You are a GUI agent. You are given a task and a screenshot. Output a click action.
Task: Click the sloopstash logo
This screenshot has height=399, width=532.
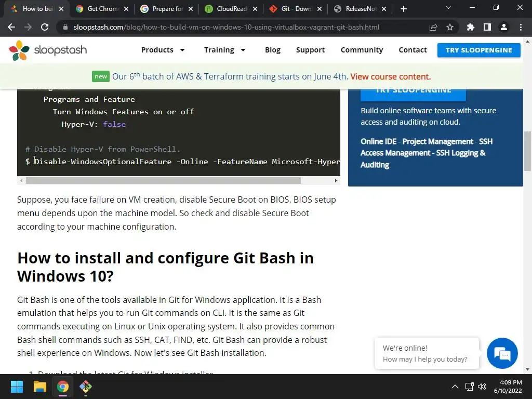pos(48,50)
